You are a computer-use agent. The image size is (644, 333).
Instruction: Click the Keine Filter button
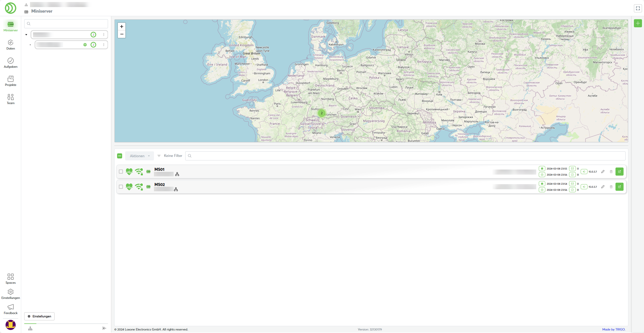[170, 156]
